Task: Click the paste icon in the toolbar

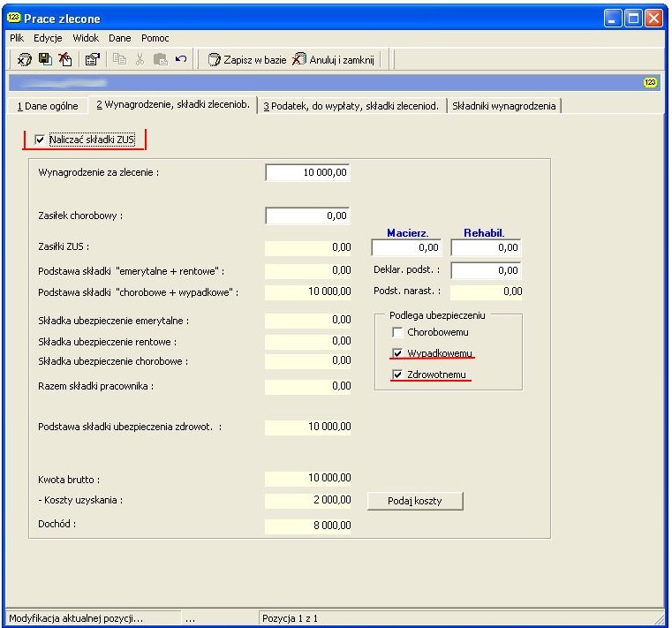Action: click(x=161, y=59)
